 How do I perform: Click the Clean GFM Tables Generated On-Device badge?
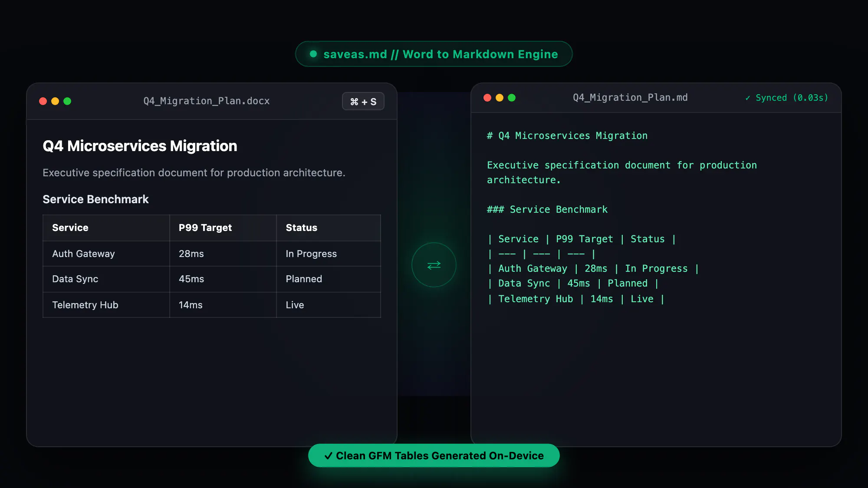[x=434, y=455]
